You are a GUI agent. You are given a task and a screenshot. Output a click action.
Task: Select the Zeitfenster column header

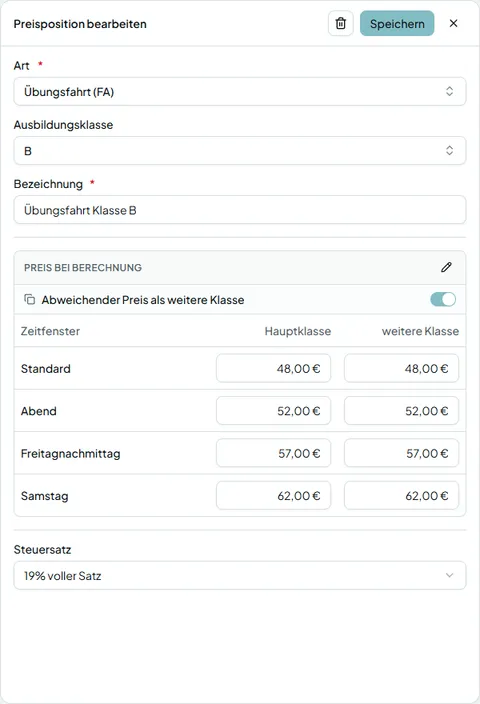(x=50, y=331)
